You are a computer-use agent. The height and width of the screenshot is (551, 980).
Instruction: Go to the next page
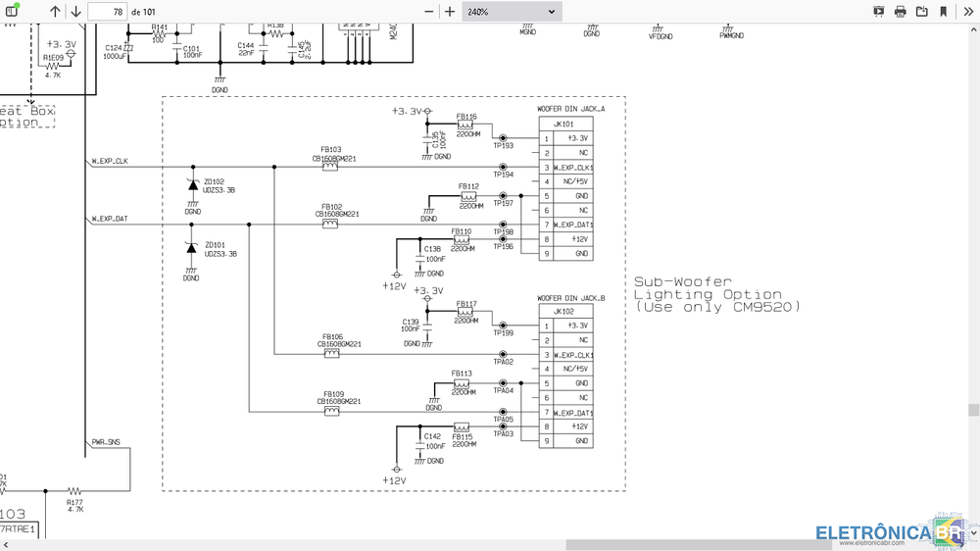coord(75,11)
